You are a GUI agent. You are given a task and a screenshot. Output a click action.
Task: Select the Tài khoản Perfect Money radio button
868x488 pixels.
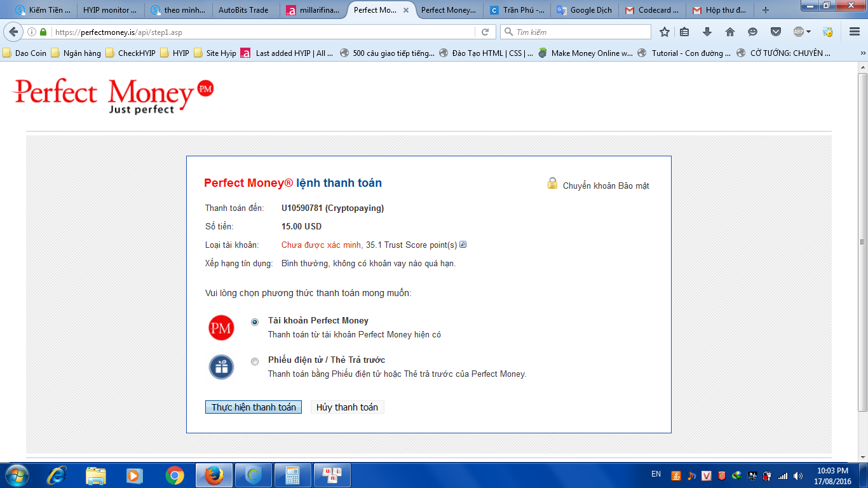(x=255, y=322)
